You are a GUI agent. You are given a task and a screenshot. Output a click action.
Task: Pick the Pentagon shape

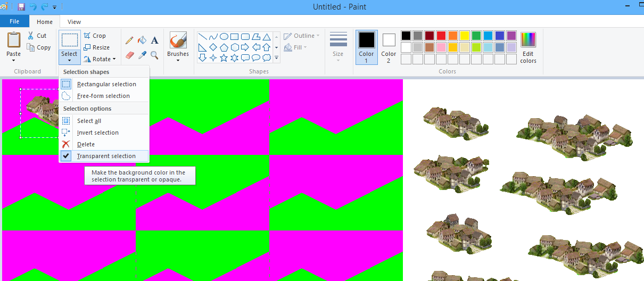[x=224, y=47]
